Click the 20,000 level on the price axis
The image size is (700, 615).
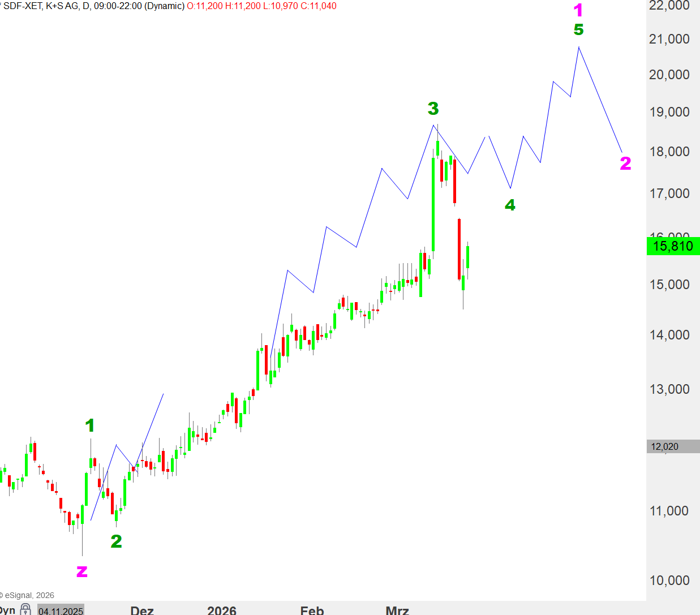669,75
